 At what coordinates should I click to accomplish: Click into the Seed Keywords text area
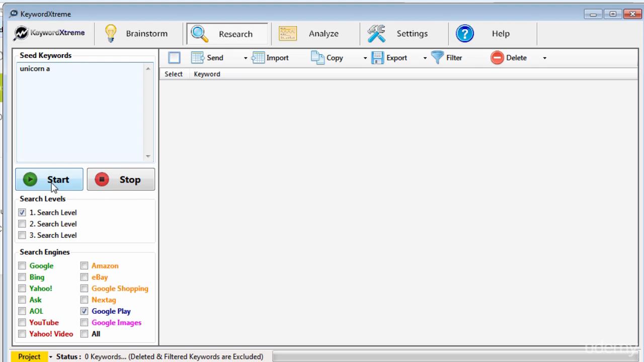[80, 112]
